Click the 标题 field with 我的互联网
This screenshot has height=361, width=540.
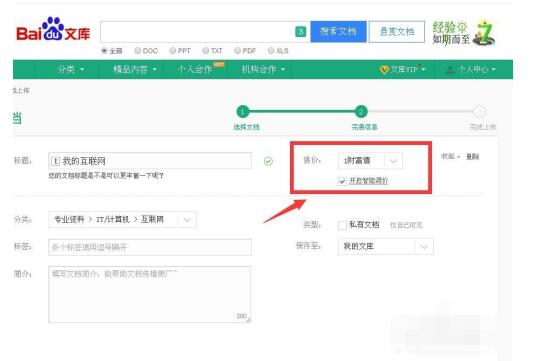pyautogui.click(x=150, y=161)
